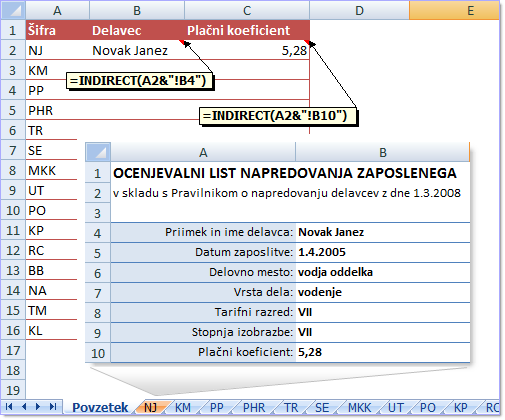Open the PHR sheet tab
The image size is (505, 420).
click(x=254, y=407)
